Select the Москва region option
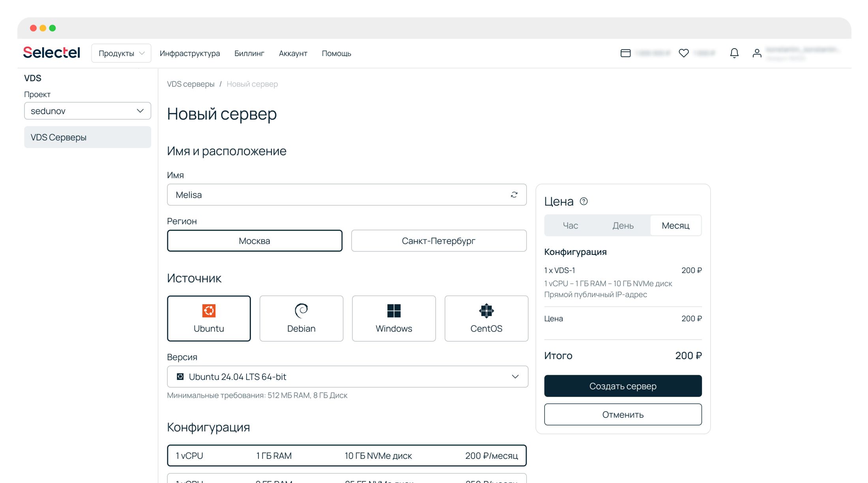The image size is (868, 483). point(254,241)
